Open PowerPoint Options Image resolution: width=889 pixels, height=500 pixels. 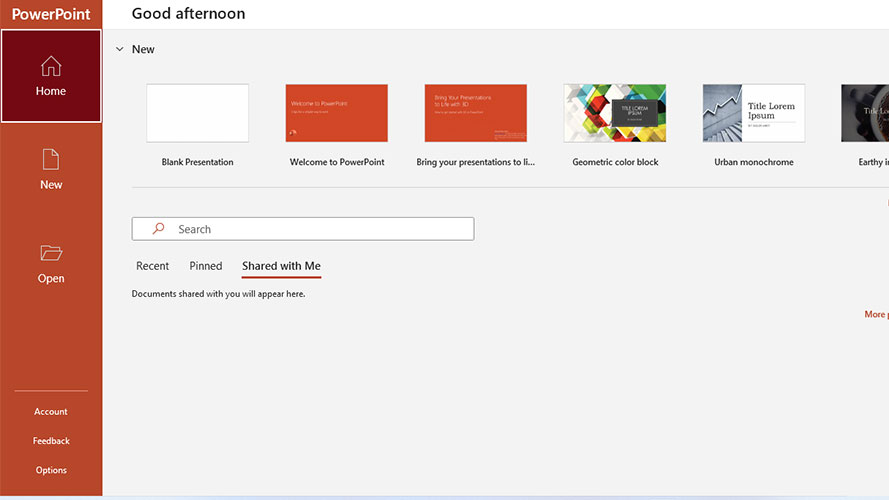tap(51, 470)
